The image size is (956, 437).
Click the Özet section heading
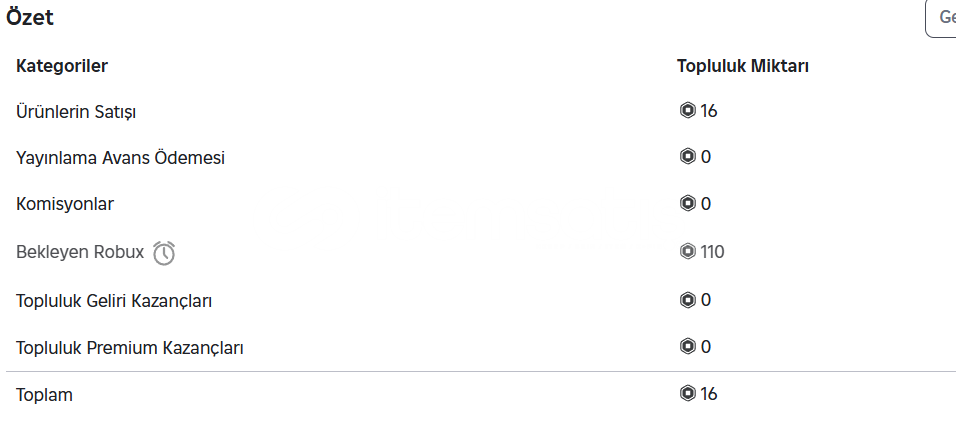click(x=30, y=18)
